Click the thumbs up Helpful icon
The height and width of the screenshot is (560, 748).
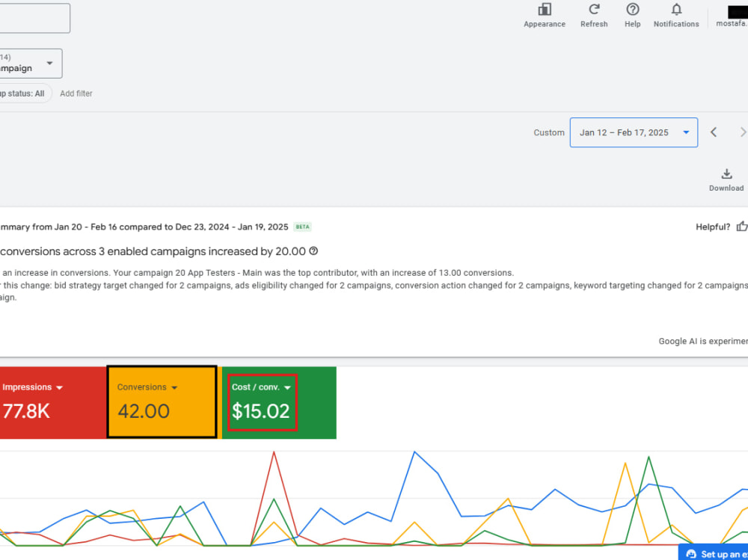point(742,227)
